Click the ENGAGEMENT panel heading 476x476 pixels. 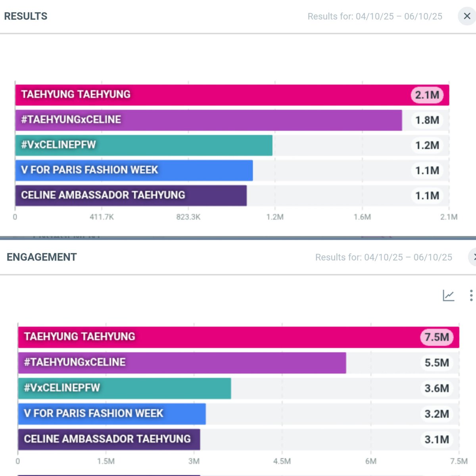pyautogui.click(x=42, y=257)
